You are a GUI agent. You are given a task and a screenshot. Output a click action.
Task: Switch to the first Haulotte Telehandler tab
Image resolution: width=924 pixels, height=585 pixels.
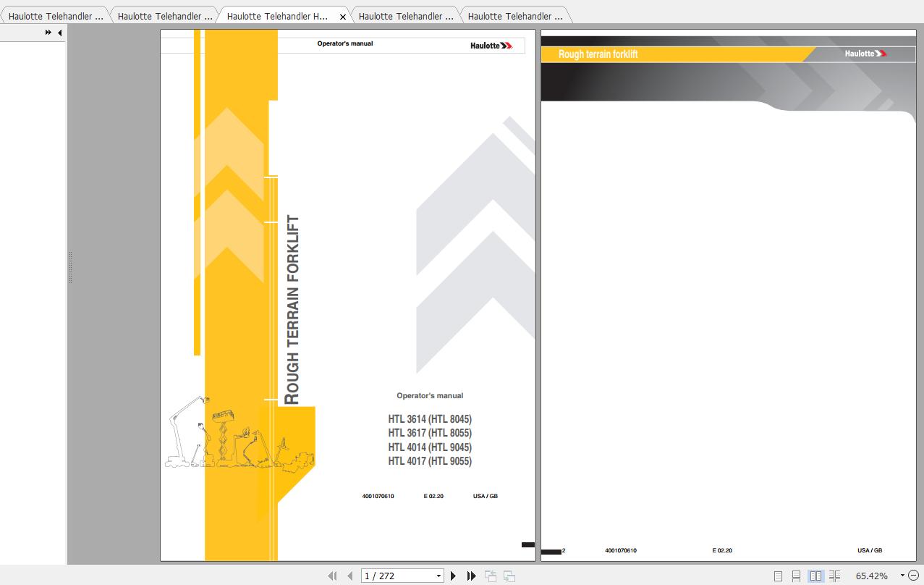coord(56,16)
